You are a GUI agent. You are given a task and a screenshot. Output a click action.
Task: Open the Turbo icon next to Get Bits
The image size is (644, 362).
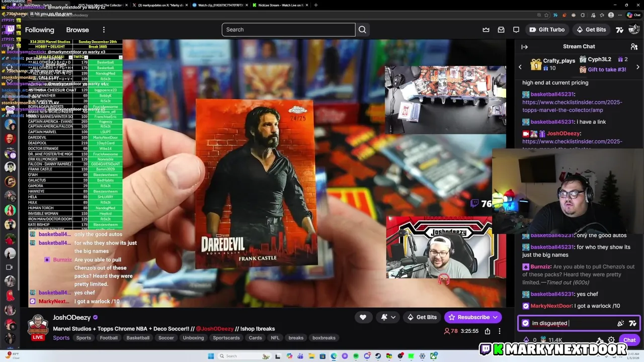click(619, 30)
